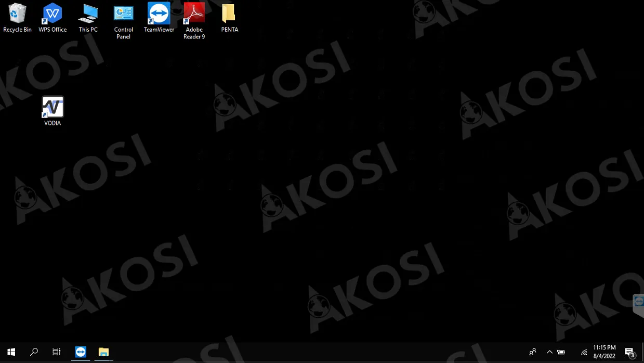
Task: Open taskbar Search
Action: (x=34, y=352)
